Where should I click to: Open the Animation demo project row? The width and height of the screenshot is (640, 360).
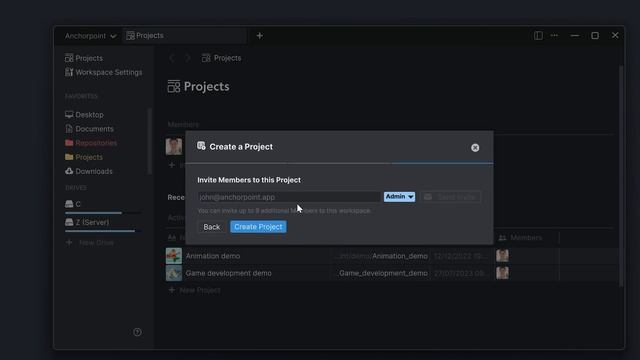pos(391,256)
